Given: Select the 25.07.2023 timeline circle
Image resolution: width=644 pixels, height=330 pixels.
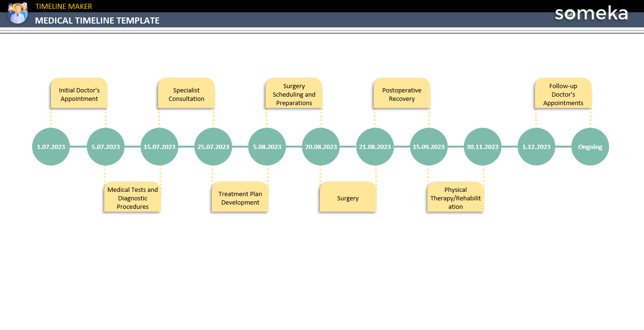Looking at the screenshot, I should click(213, 147).
